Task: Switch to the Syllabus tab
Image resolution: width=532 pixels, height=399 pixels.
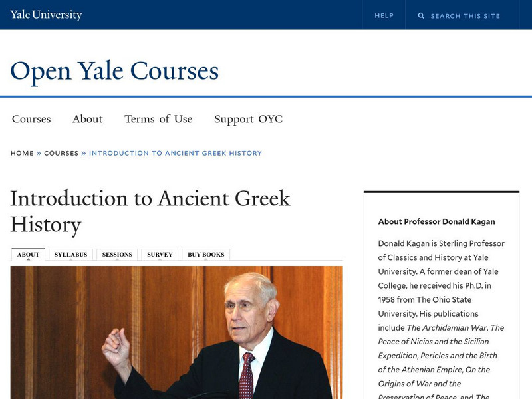Action: [x=70, y=254]
